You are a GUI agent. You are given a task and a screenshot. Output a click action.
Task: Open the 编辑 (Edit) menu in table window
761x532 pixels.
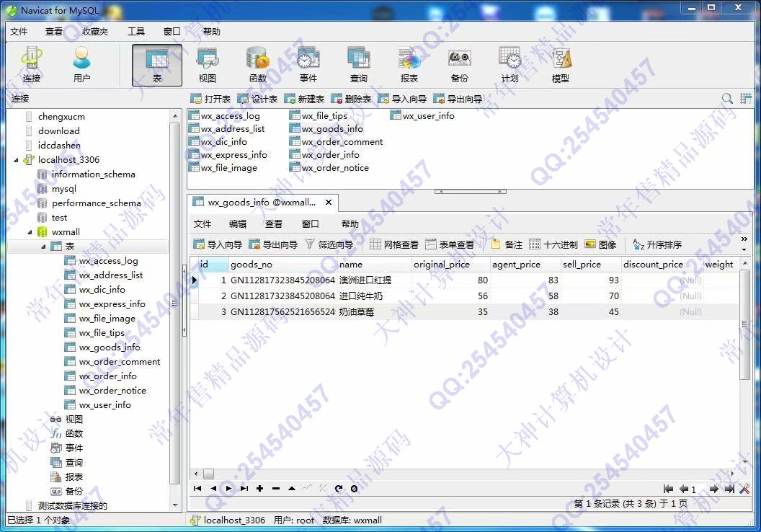click(238, 223)
